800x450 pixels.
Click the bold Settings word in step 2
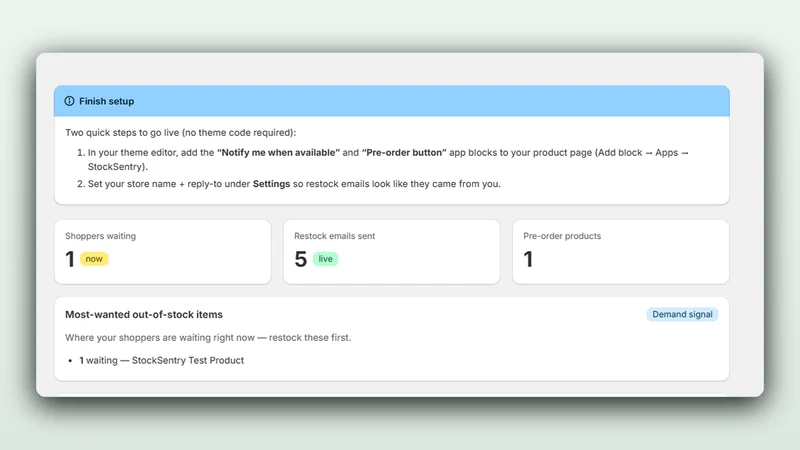[x=271, y=184]
